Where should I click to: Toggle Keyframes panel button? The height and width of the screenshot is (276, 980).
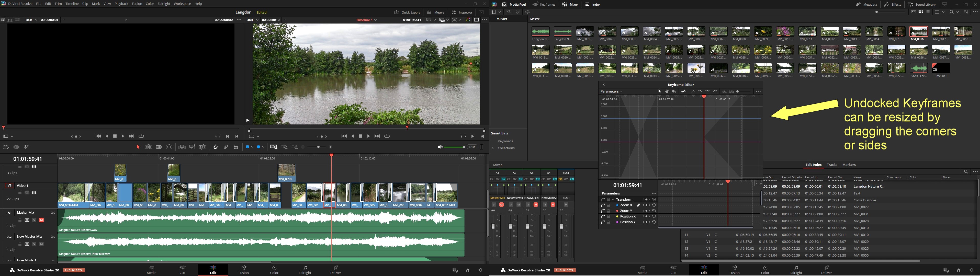pos(544,5)
